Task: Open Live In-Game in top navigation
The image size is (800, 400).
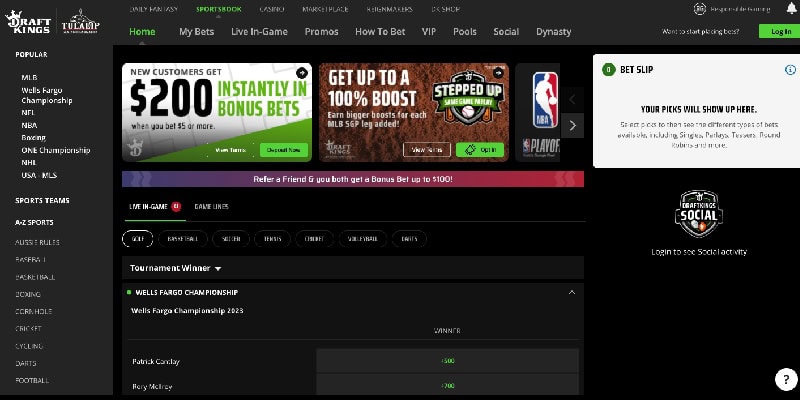Action: click(x=259, y=32)
